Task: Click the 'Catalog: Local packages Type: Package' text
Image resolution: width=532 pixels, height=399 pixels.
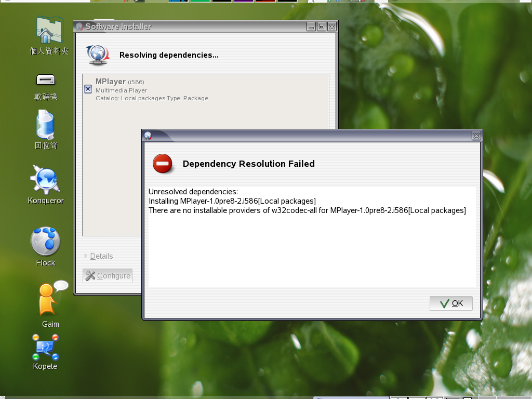Action: tap(152, 98)
